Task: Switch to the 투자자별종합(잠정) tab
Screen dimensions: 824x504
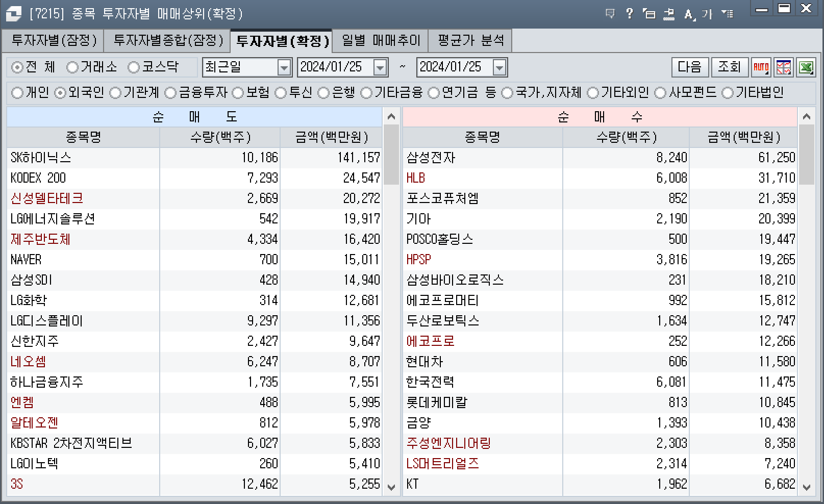Action: (x=167, y=41)
